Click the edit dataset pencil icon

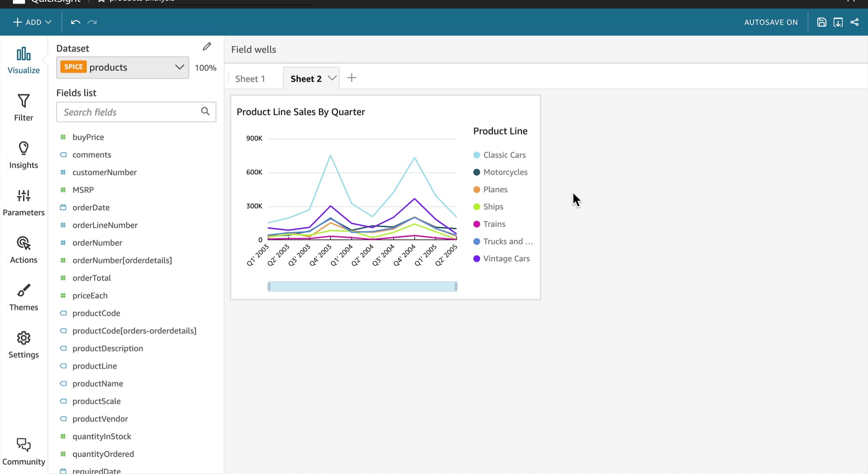point(207,47)
